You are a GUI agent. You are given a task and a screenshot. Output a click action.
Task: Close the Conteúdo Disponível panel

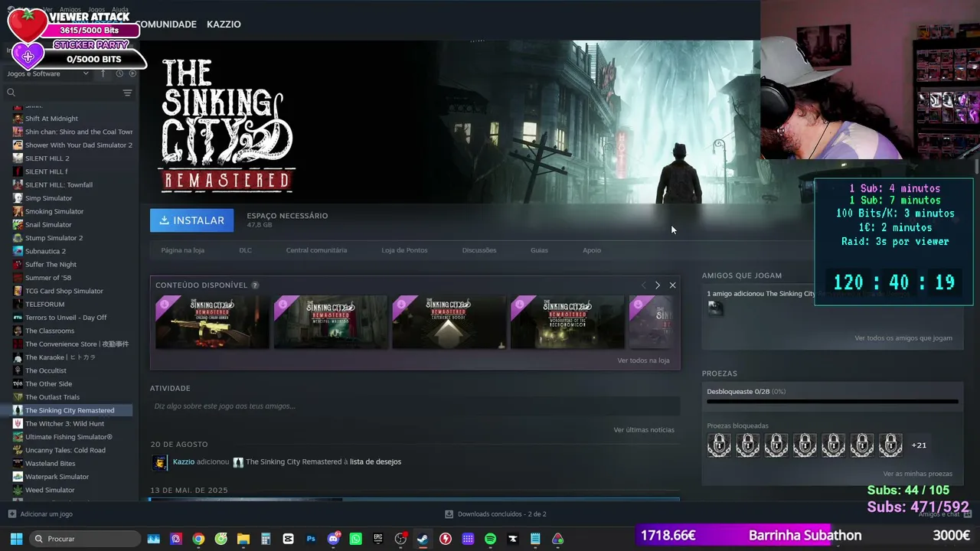672,285
